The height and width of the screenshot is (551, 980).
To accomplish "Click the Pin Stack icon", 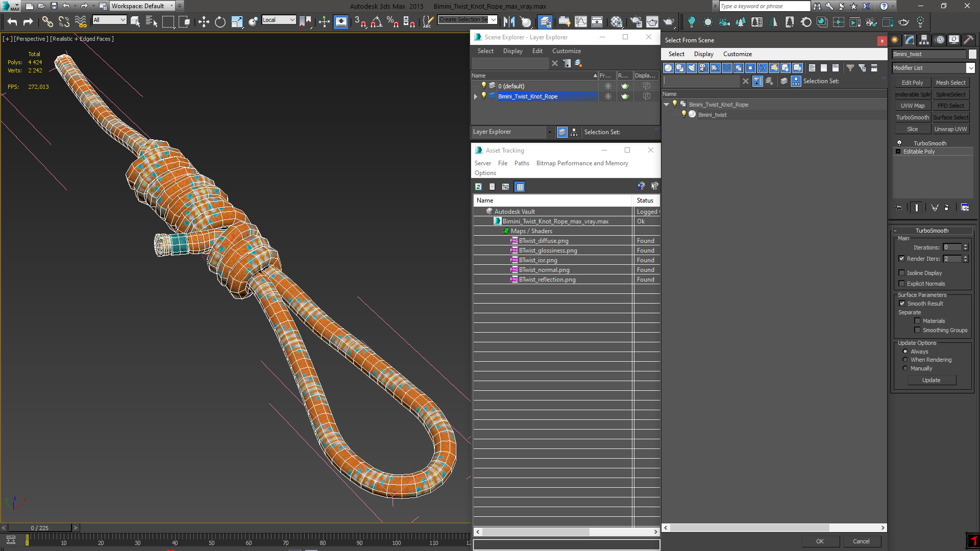I will pos(899,208).
